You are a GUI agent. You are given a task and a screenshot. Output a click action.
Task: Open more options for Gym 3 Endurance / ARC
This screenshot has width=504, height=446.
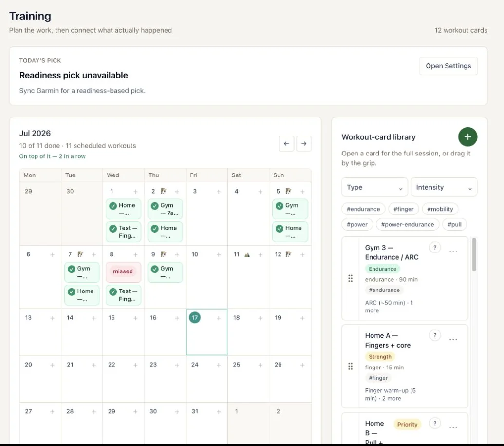453,252
